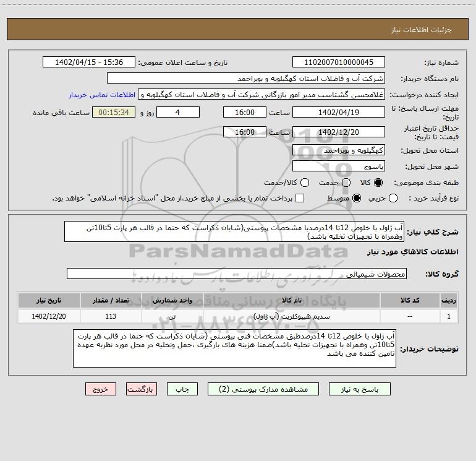Click the توضیحات خریدار text area

234,348
